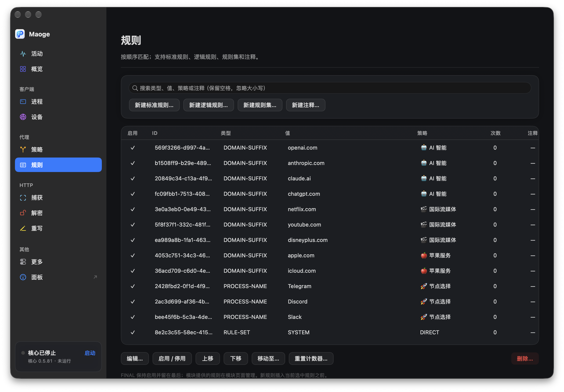Select the 规则 rules sidebar item

tap(58, 165)
